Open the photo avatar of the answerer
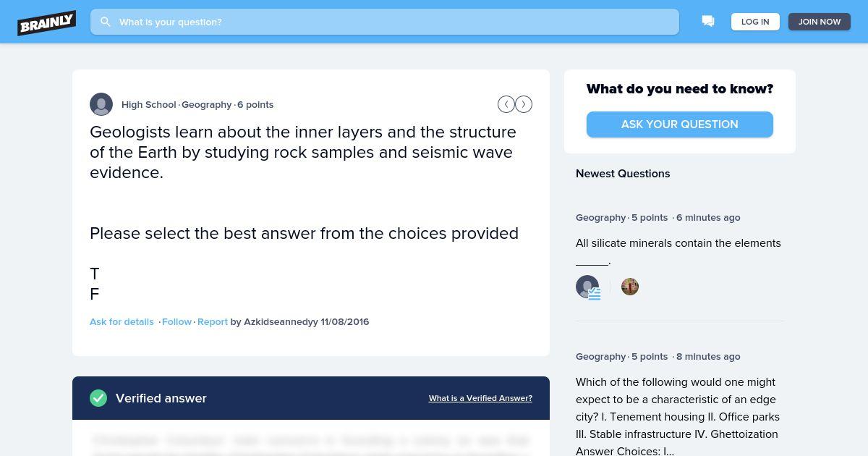868x456 pixels. [630, 287]
